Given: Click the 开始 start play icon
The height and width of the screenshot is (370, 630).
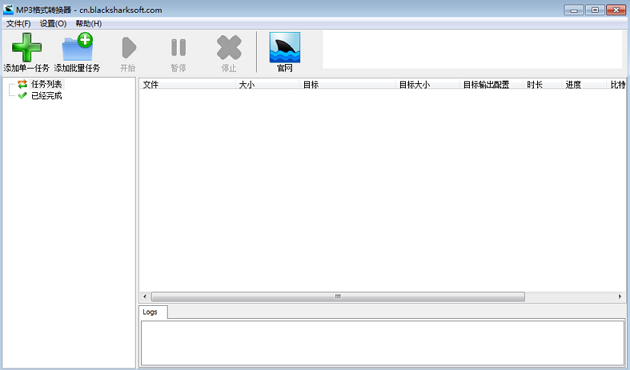Looking at the screenshot, I should (x=129, y=47).
